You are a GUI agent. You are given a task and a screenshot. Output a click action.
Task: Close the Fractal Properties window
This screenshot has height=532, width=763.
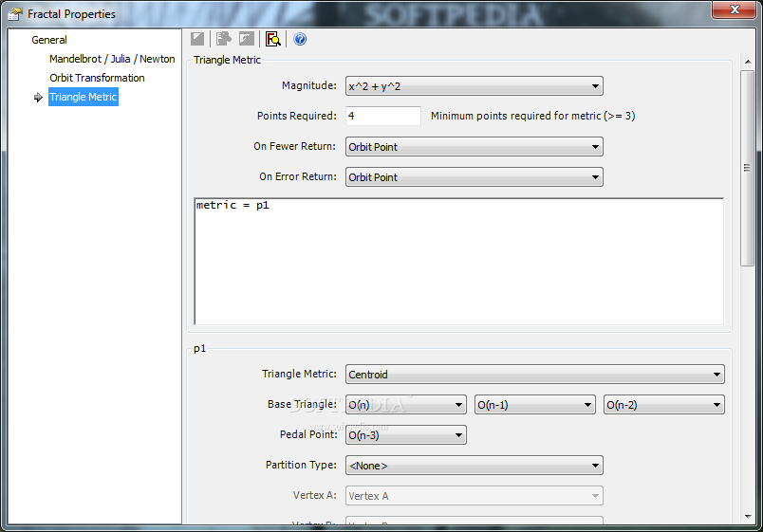coord(735,9)
